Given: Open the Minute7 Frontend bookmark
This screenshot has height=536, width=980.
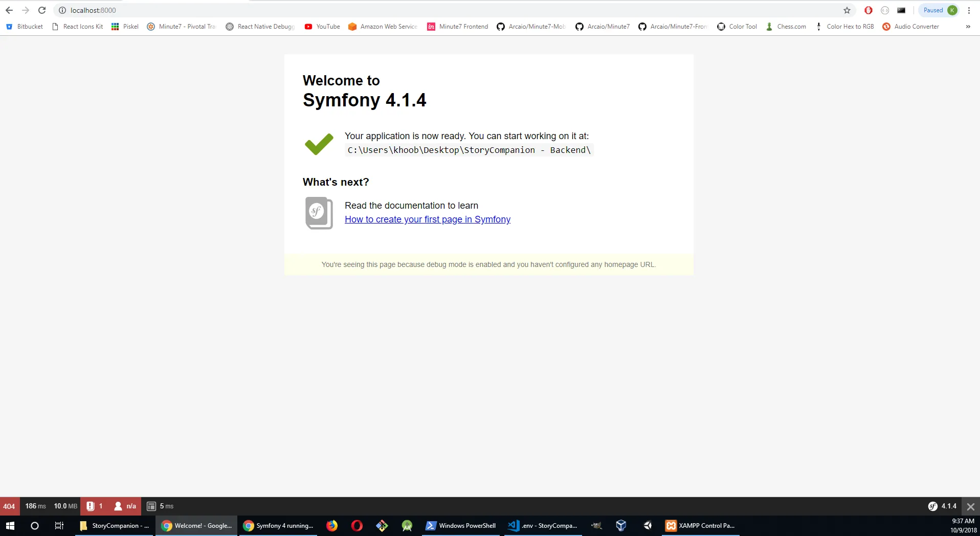Looking at the screenshot, I should (x=458, y=27).
